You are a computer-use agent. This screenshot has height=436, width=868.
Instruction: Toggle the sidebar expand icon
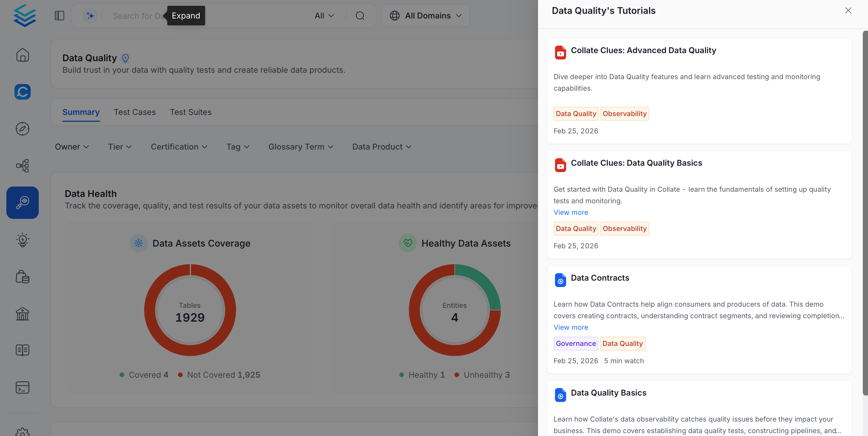tap(59, 16)
